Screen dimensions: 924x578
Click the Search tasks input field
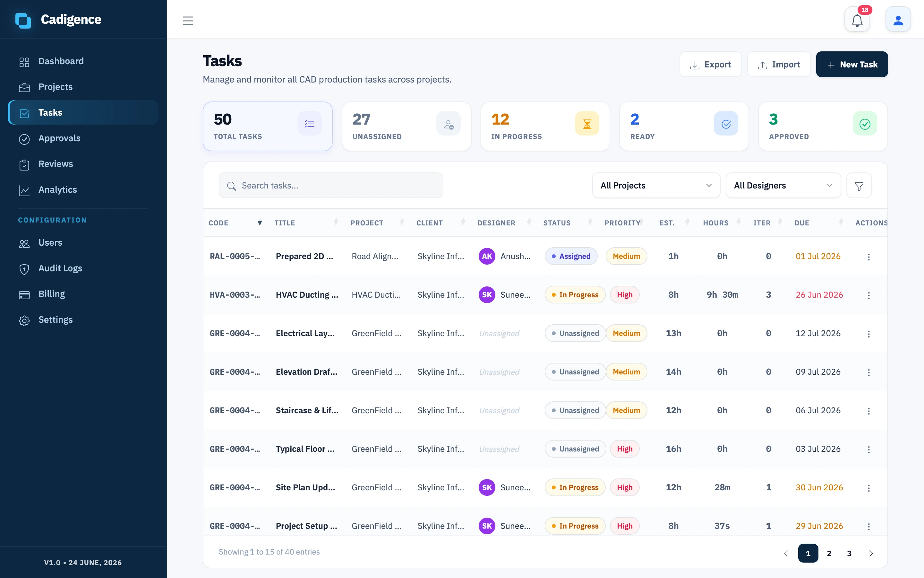click(331, 186)
